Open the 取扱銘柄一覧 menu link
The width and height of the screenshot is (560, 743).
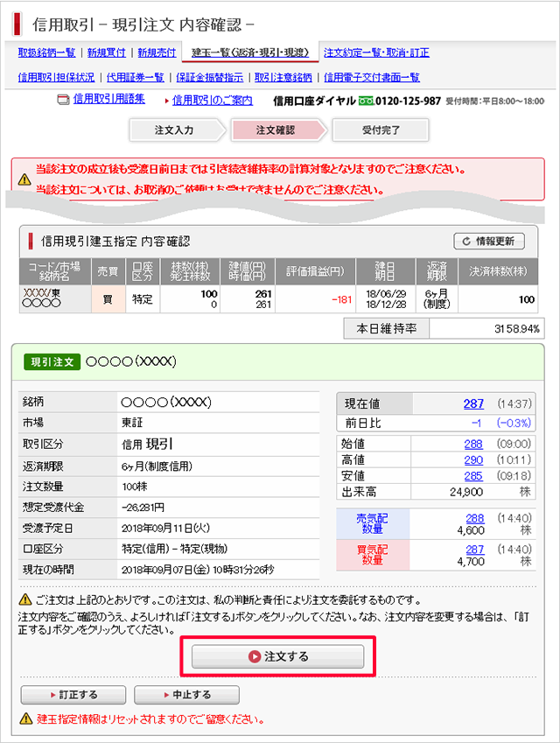[x=46, y=53]
